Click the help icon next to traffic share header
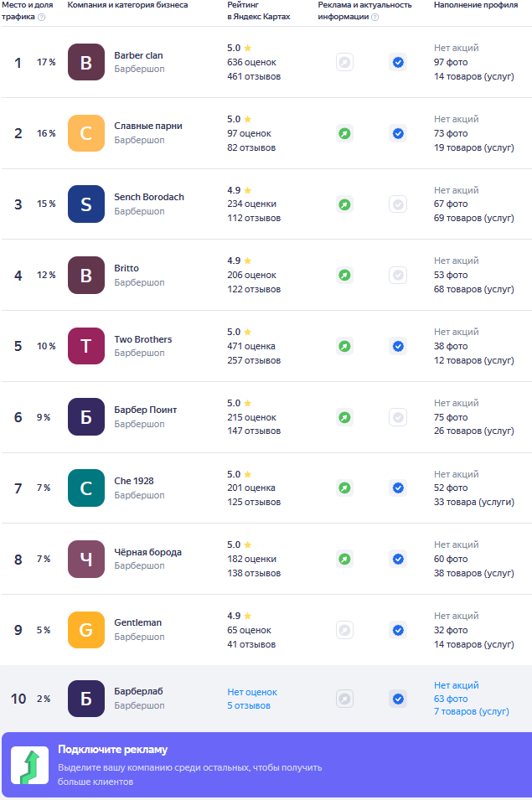 tap(41, 17)
